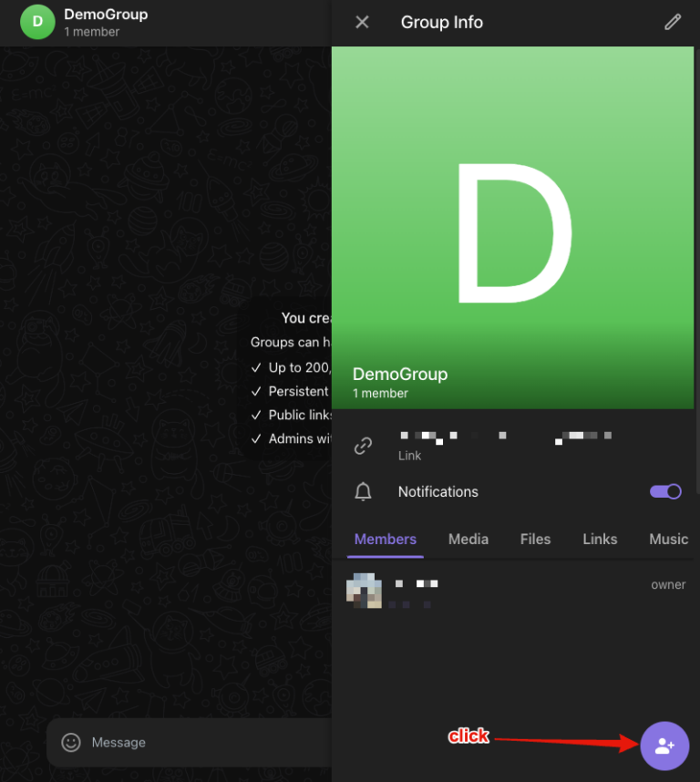
Task: Click the DemoGroup title in chat header
Action: click(106, 15)
